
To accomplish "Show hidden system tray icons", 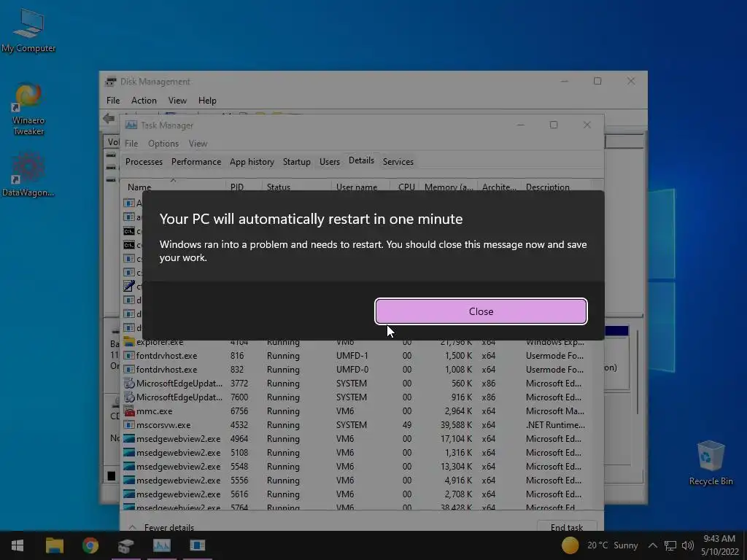I will pyautogui.click(x=653, y=545).
